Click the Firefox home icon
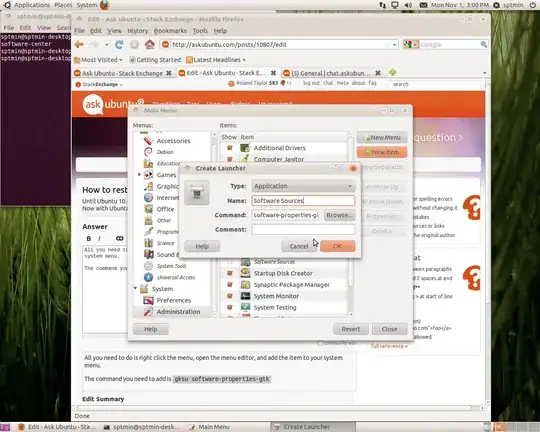 (x=149, y=44)
